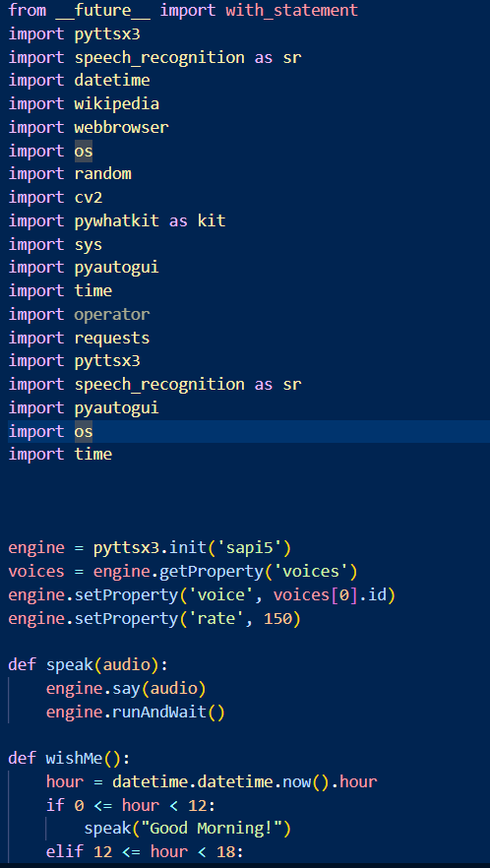
Task: Click the "Good Morning!" string
Action: (215, 829)
